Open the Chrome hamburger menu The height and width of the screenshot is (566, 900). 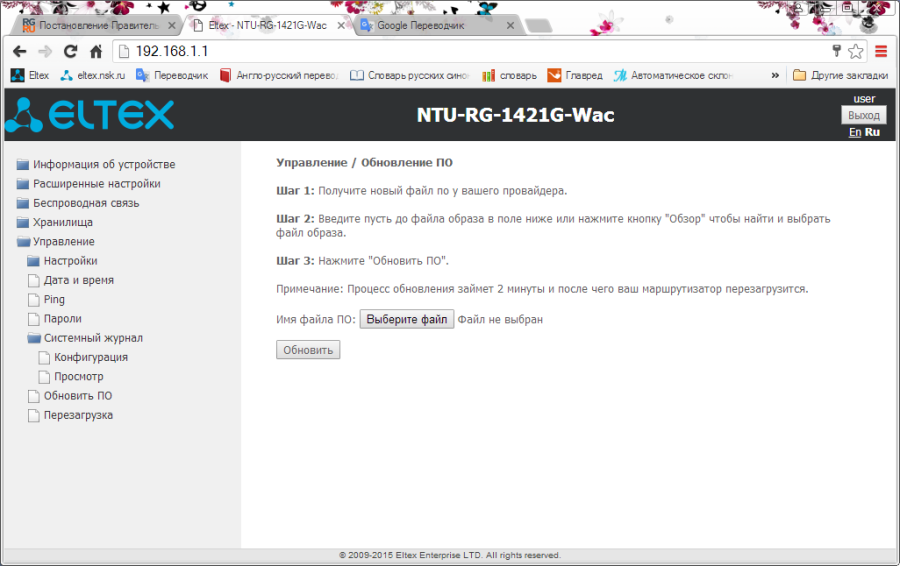[x=881, y=52]
